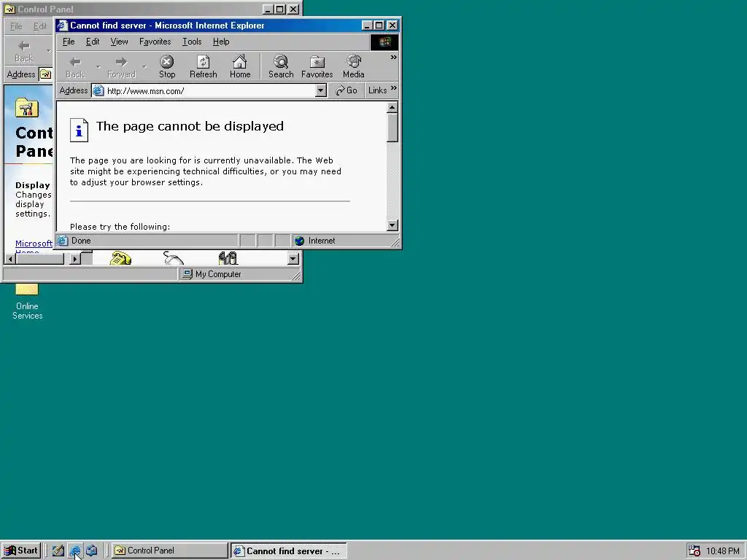
Task: Open the Mouse icon in Control Panel
Action: pos(174,258)
